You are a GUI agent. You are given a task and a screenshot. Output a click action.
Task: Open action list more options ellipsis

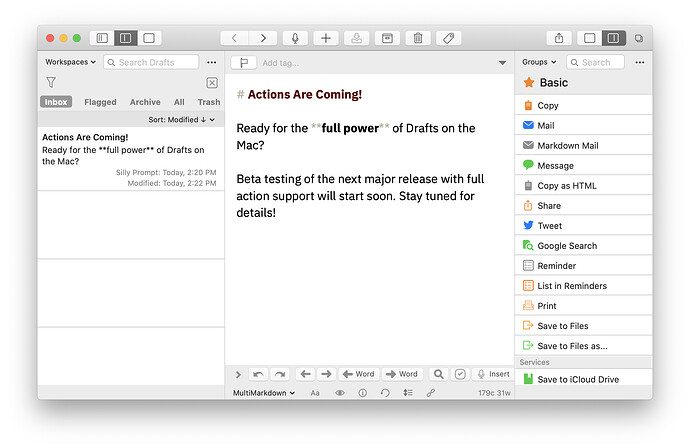pyautogui.click(x=640, y=62)
